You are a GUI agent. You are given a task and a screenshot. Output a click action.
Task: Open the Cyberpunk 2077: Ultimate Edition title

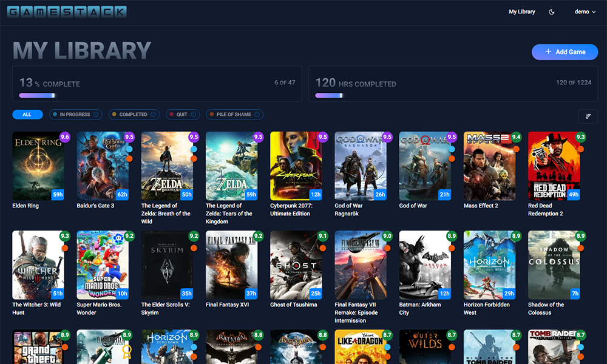[291, 210]
